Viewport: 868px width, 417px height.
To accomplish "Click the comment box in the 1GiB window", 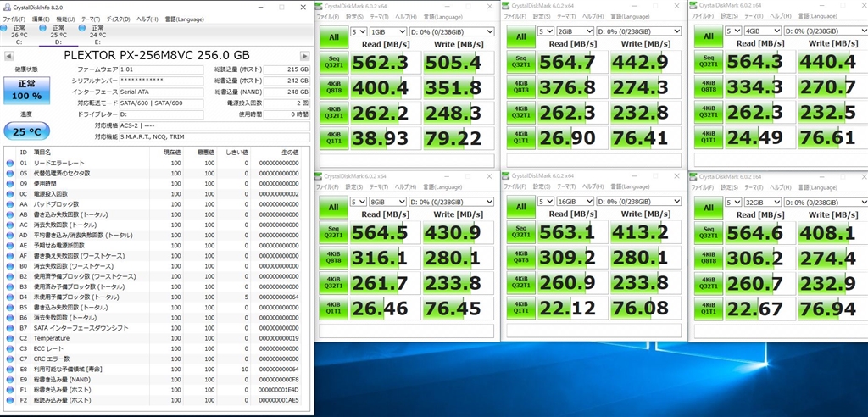I will tap(407, 160).
